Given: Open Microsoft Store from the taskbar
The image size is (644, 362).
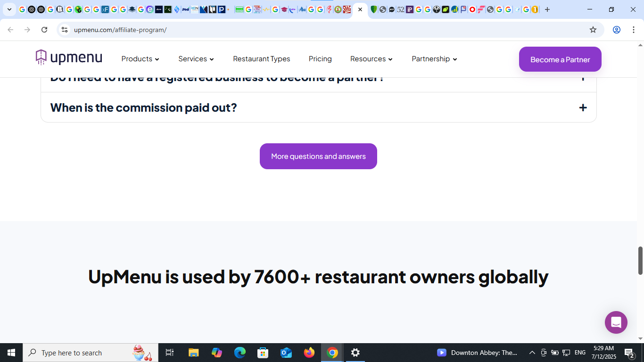Looking at the screenshot, I should [263, 353].
